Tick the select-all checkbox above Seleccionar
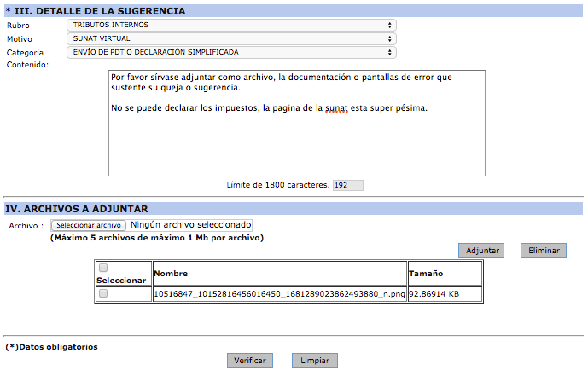Screen dimensions: 588x376 (x=103, y=268)
